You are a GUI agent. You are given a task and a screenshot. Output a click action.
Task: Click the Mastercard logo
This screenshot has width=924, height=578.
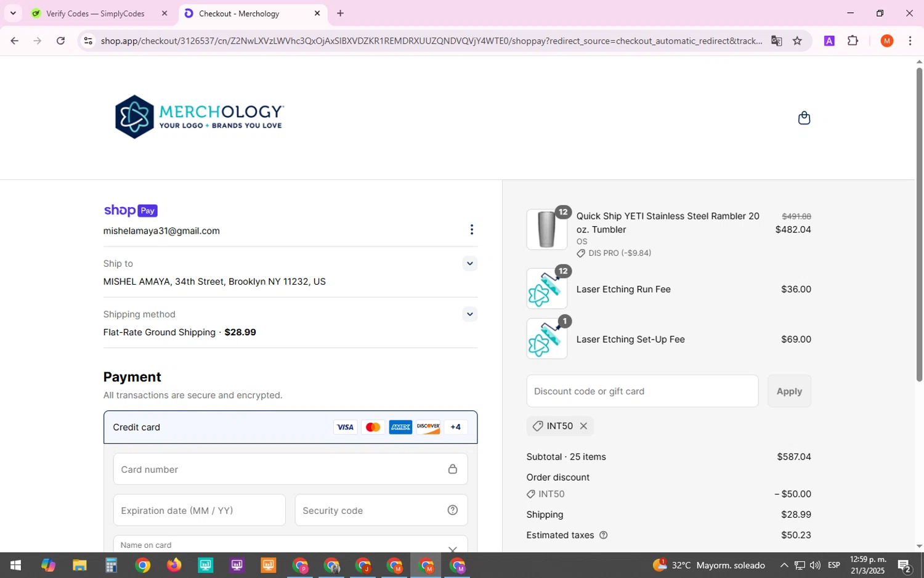coord(373,427)
